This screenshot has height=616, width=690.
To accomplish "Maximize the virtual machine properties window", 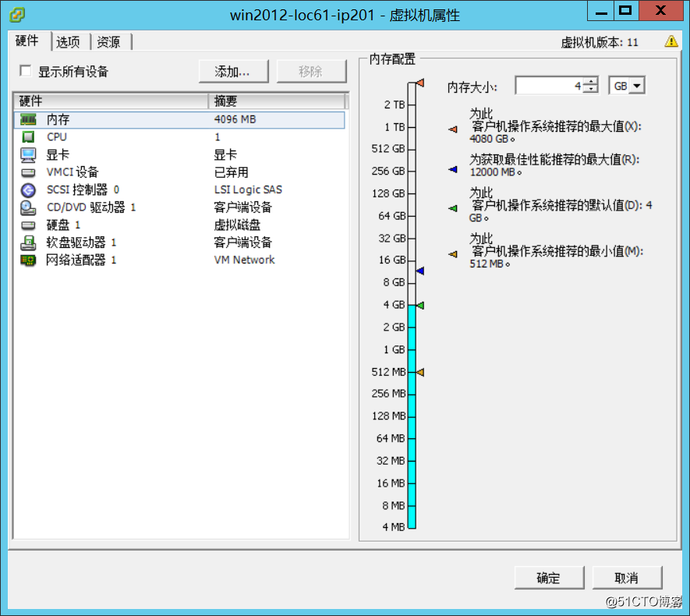I will click(x=626, y=11).
